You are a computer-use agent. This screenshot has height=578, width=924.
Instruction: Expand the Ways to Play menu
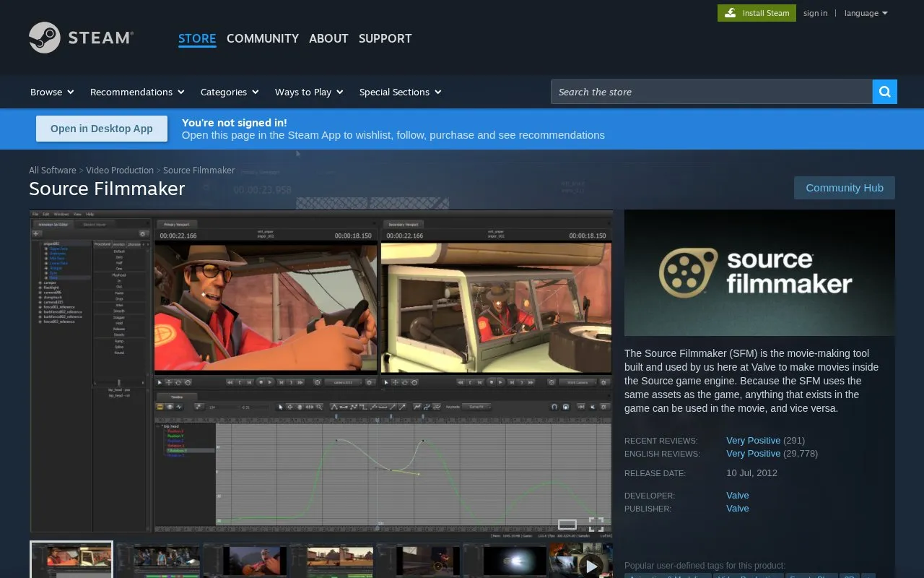tap(309, 92)
